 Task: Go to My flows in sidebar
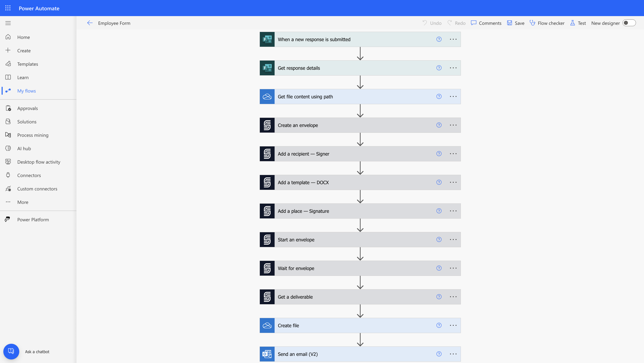pyautogui.click(x=27, y=91)
